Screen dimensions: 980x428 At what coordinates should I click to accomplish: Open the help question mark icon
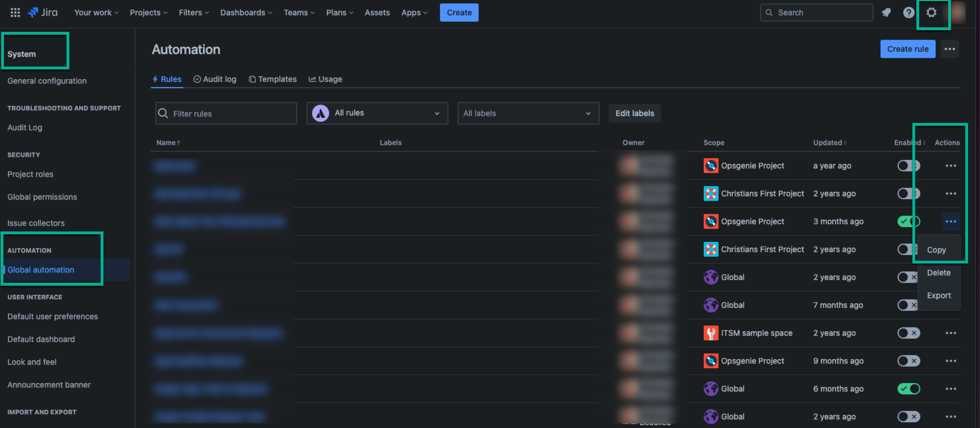coord(908,13)
